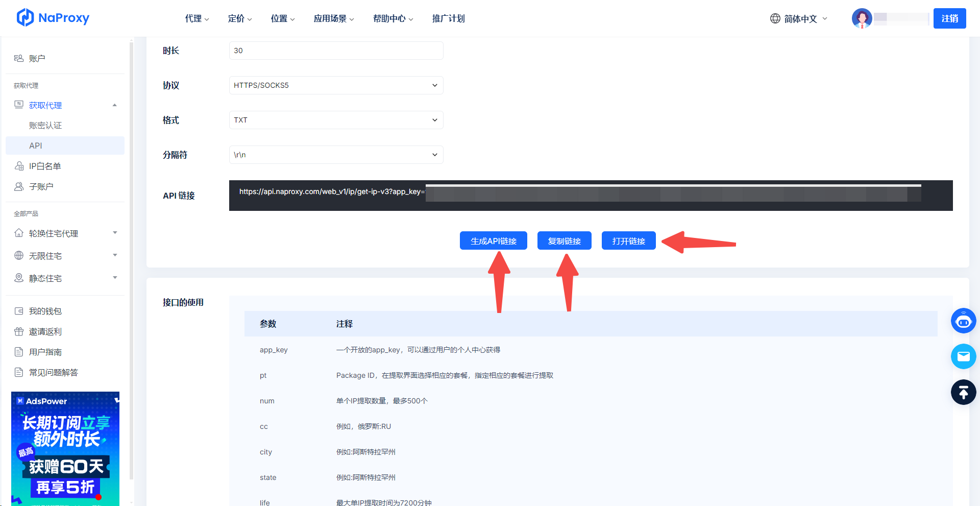This screenshot has height=506, width=980.
Task: Click the 单个IP提取数量，最多500个 note
Action: pos(382,401)
